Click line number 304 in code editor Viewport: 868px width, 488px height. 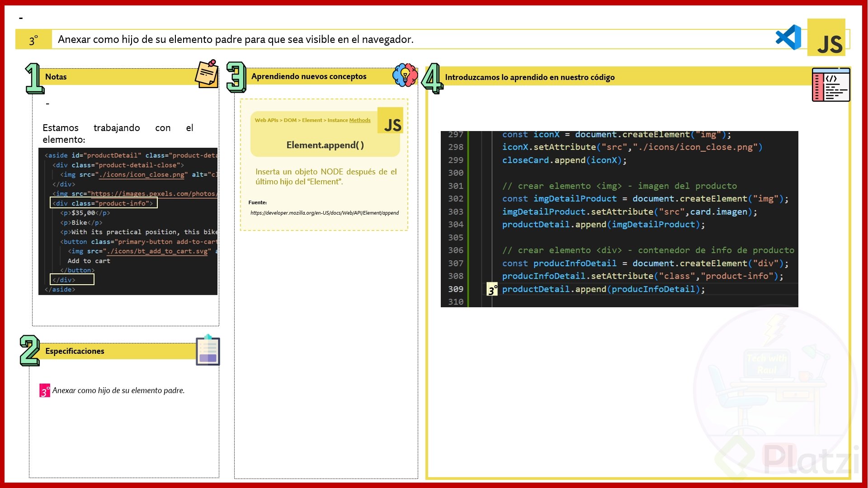[456, 225]
